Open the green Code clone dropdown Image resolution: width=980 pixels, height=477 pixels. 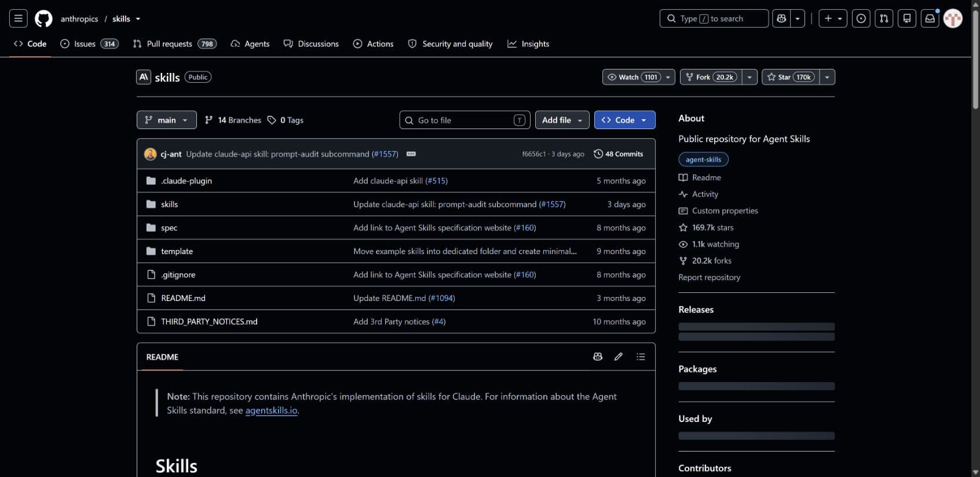point(624,120)
